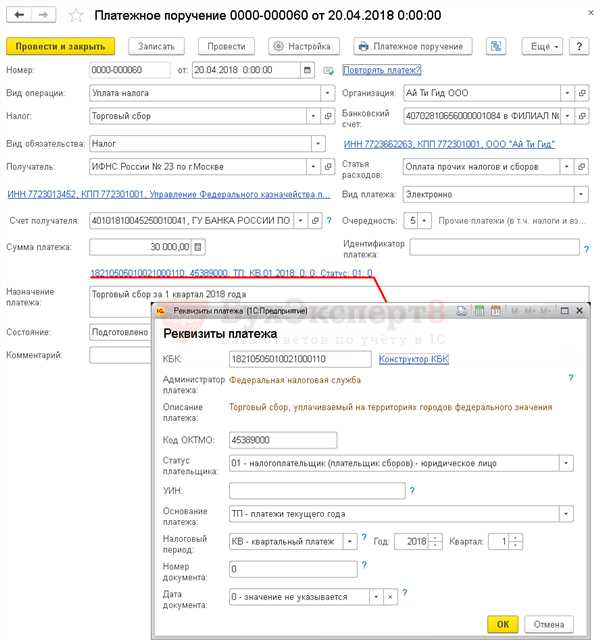
Task: Click the 'Провести' button
Action: pos(226,46)
